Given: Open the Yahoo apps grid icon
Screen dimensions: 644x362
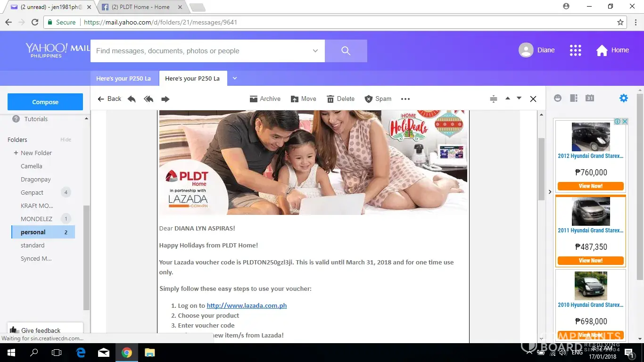Looking at the screenshot, I should pyautogui.click(x=575, y=50).
